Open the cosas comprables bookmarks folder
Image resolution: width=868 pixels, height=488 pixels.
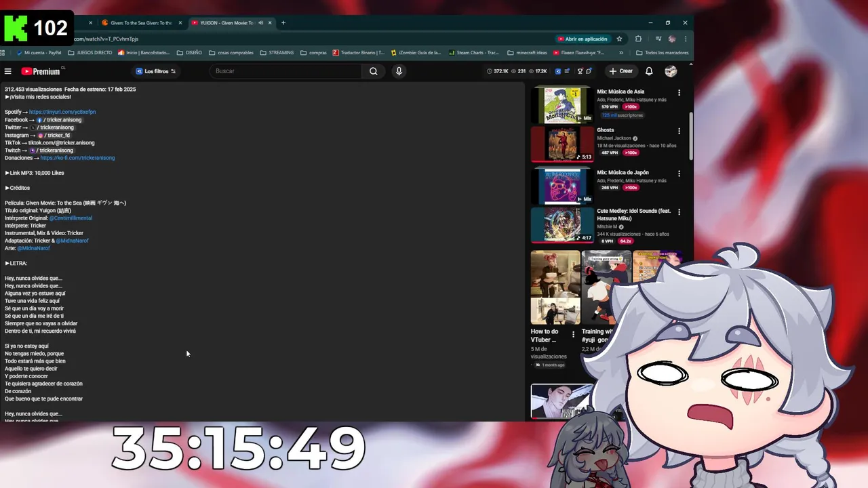point(231,53)
